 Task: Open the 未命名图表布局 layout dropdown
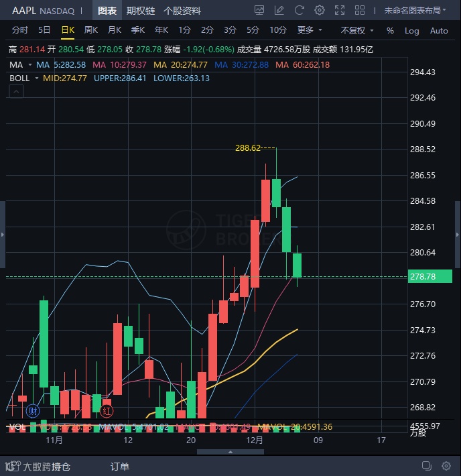coord(415,11)
